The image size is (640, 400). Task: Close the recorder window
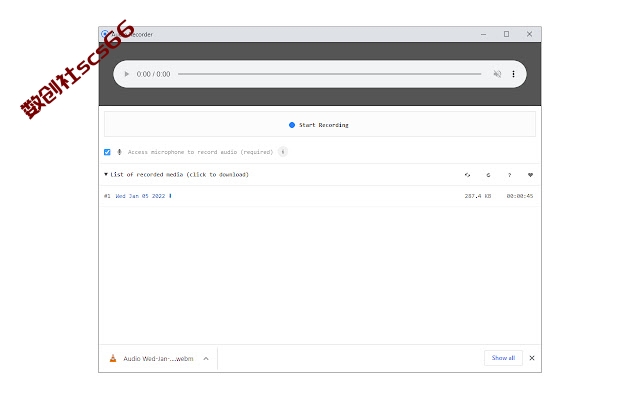(529, 34)
